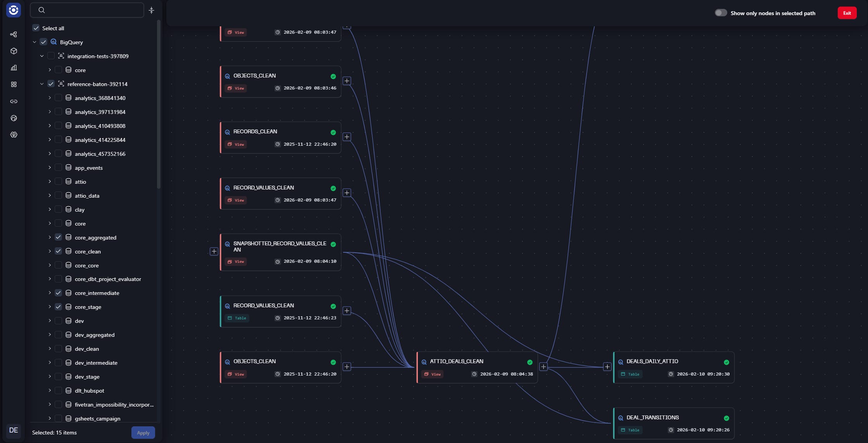This screenshot has height=443, width=868.
Task: Collapse the reference-baton-392114 project chevron
Action: point(42,84)
